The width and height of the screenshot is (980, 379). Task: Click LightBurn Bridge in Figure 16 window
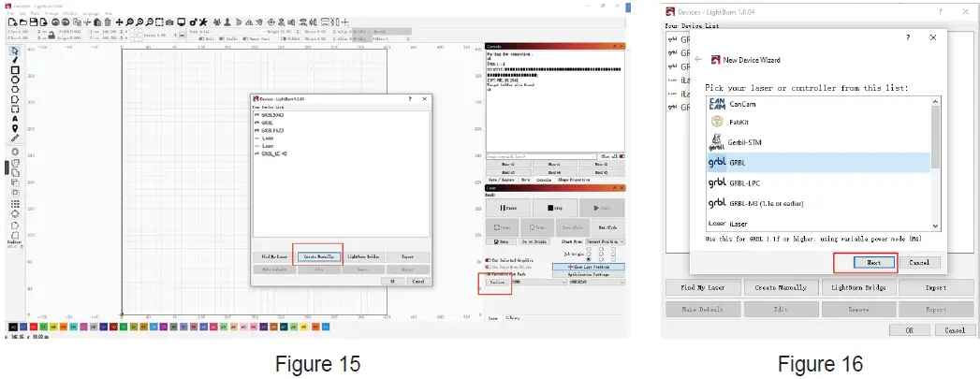(x=857, y=288)
